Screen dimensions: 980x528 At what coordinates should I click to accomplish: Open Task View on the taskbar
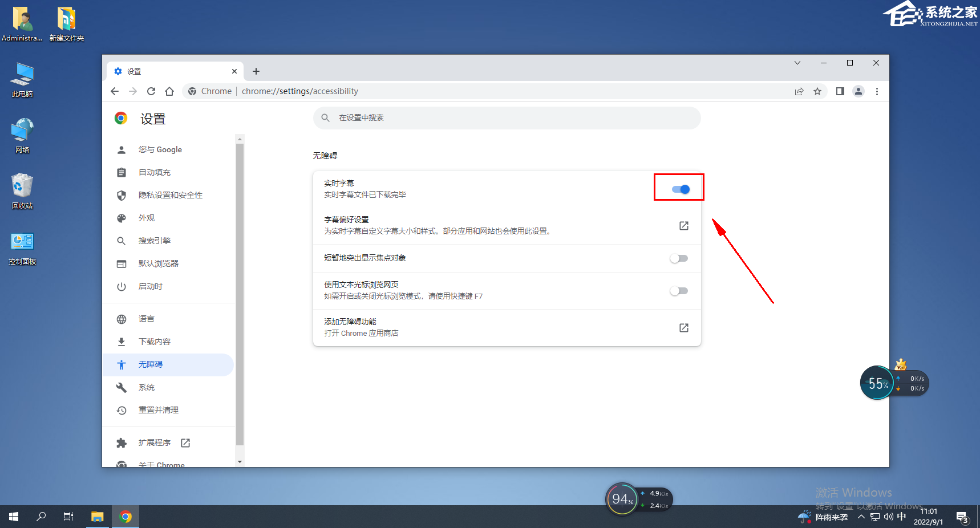tap(68, 517)
